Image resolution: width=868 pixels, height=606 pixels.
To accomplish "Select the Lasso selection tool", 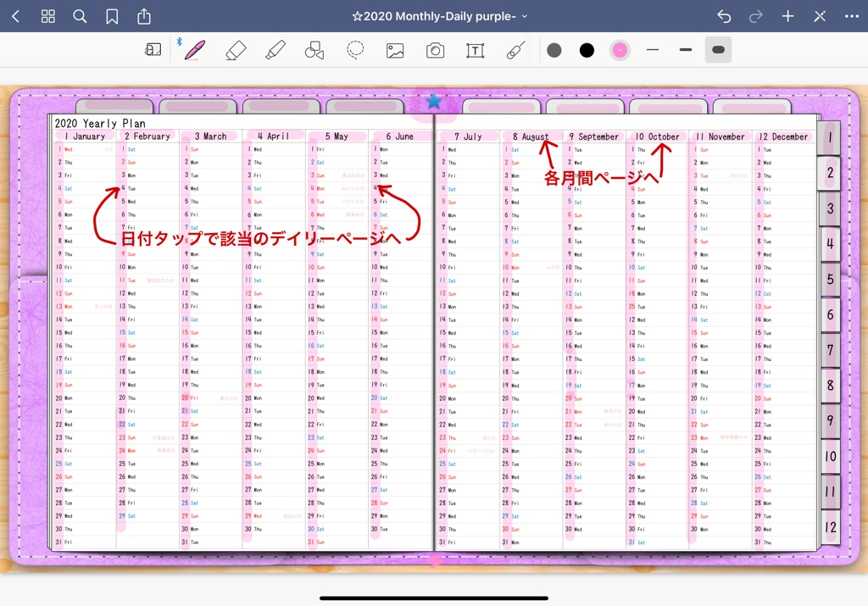I will click(355, 50).
